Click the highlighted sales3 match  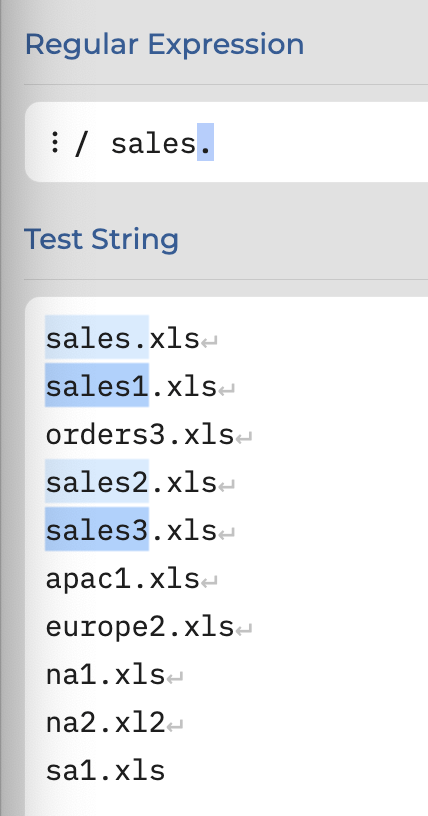[x=97, y=529]
